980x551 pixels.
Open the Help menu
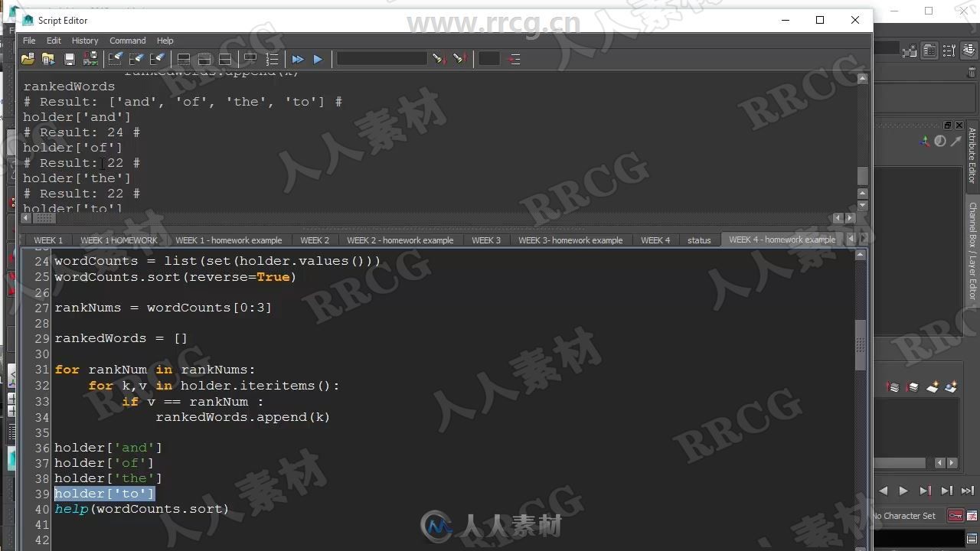[x=165, y=41]
